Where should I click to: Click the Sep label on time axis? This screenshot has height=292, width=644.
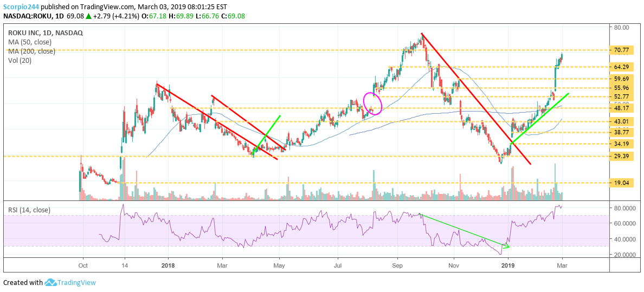click(397, 265)
